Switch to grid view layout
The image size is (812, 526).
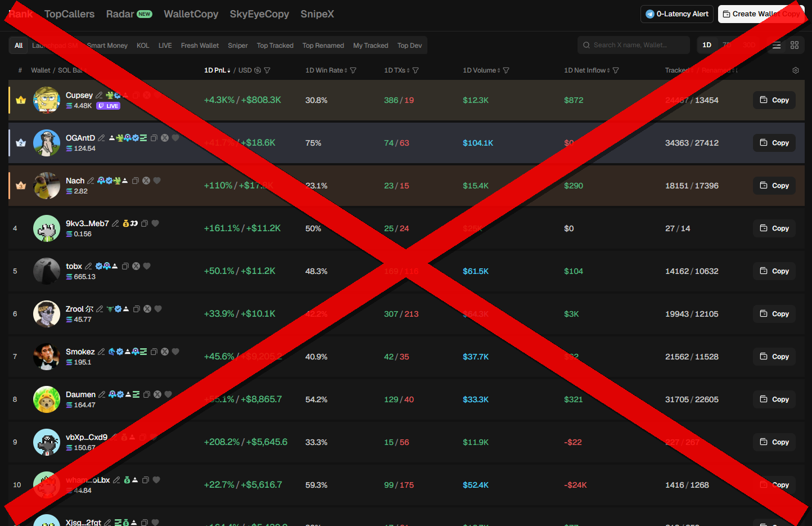tap(795, 45)
